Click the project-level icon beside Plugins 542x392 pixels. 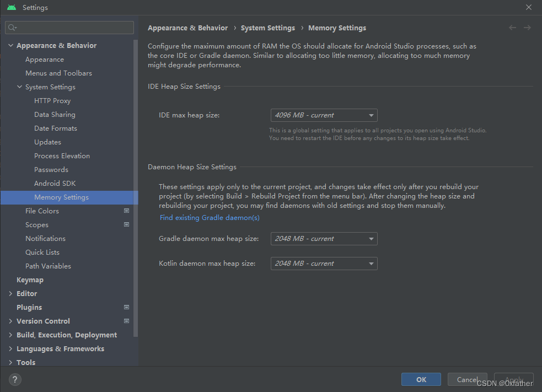pyautogui.click(x=126, y=307)
